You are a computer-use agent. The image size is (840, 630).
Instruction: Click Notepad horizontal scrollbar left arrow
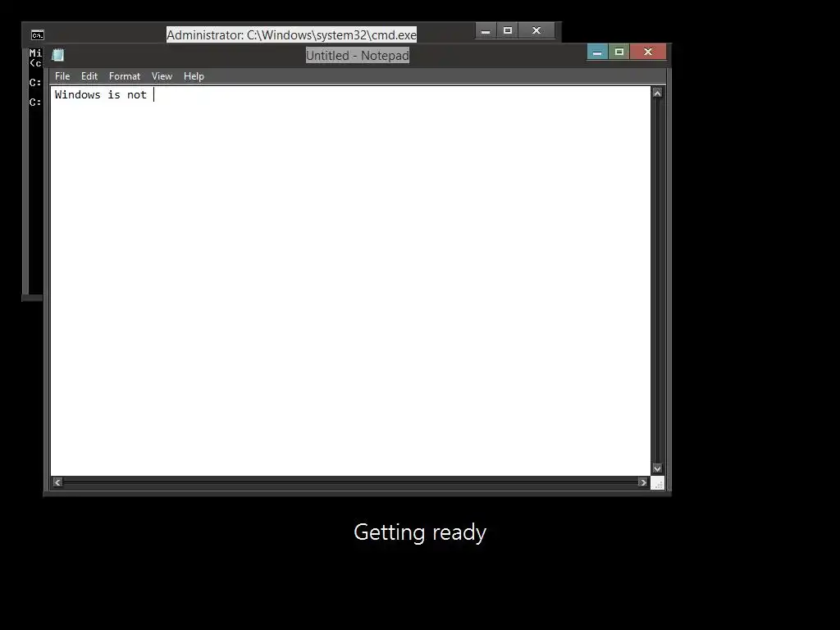pyautogui.click(x=57, y=482)
